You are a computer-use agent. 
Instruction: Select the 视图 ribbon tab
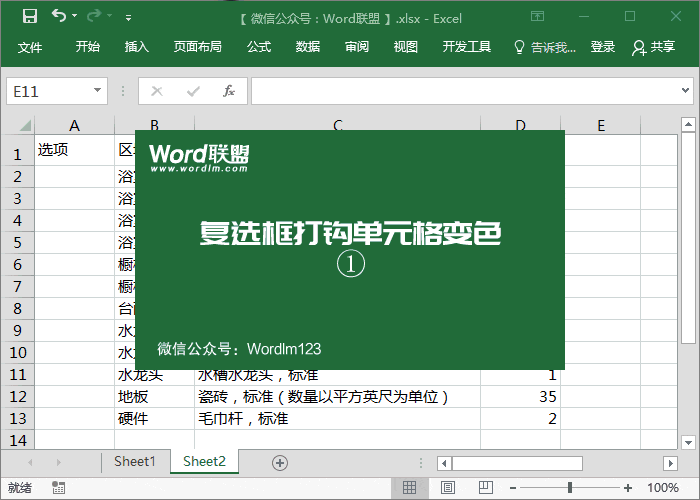(x=405, y=47)
